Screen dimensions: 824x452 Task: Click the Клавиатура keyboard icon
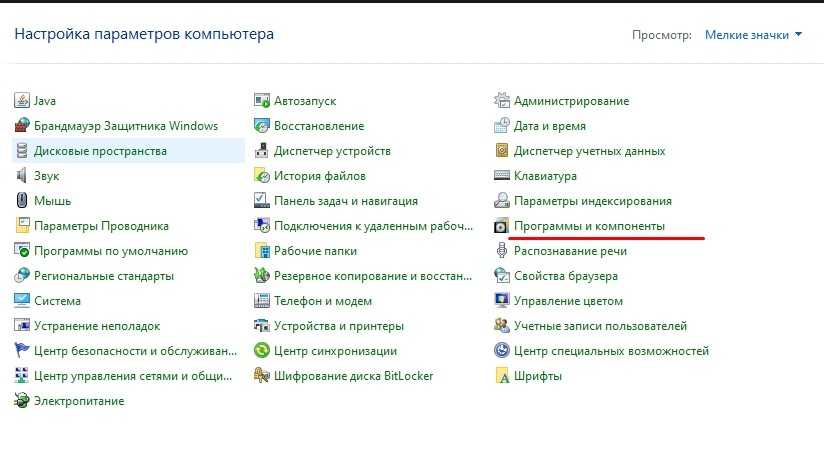click(x=503, y=176)
